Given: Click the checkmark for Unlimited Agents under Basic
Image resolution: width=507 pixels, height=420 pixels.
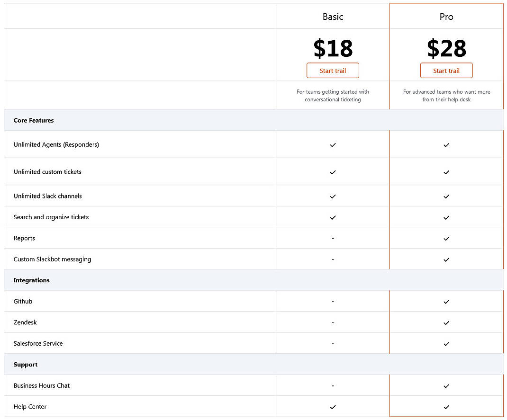Looking at the screenshot, I should 333,145.
